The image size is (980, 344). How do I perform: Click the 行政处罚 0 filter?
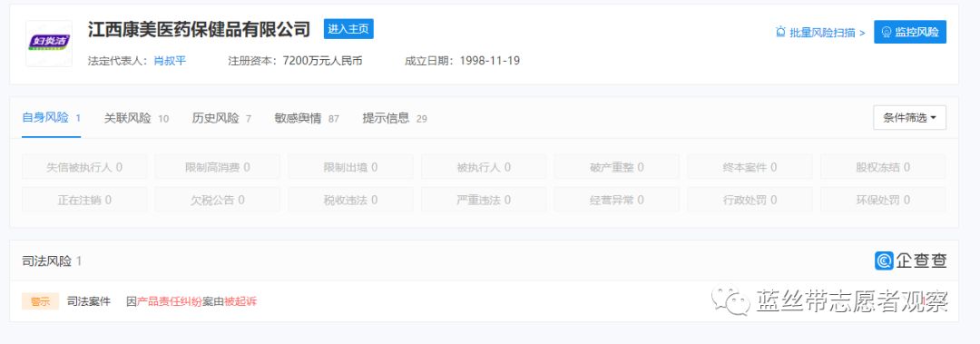(x=750, y=200)
